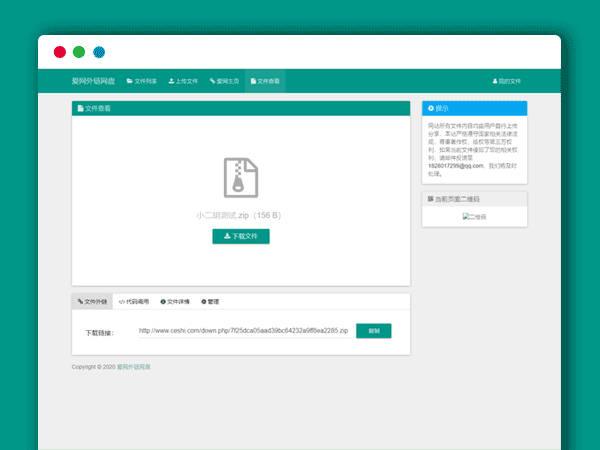Click the red circle window button
This screenshot has width=600, height=450.
pyautogui.click(x=60, y=52)
